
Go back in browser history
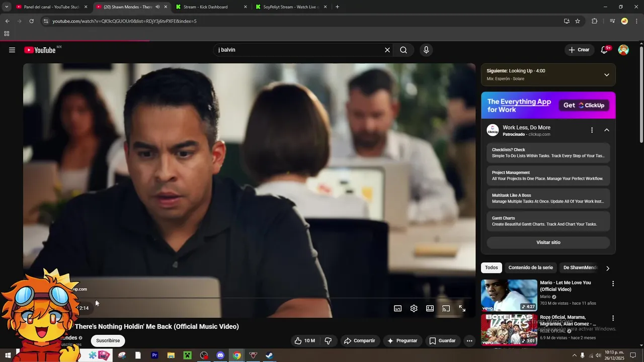click(x=7, y=21)
